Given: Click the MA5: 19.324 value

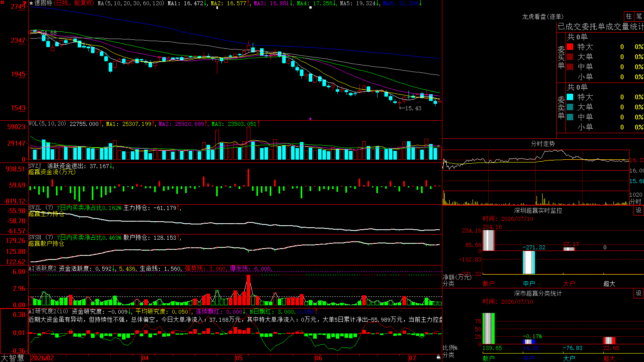Looking at the screenshot, I should [360, 3].
